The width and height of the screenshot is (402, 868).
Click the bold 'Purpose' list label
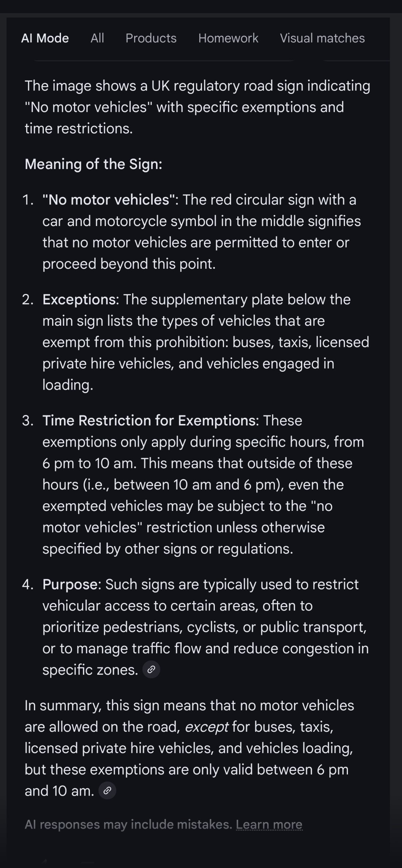[x=70, y=584]
